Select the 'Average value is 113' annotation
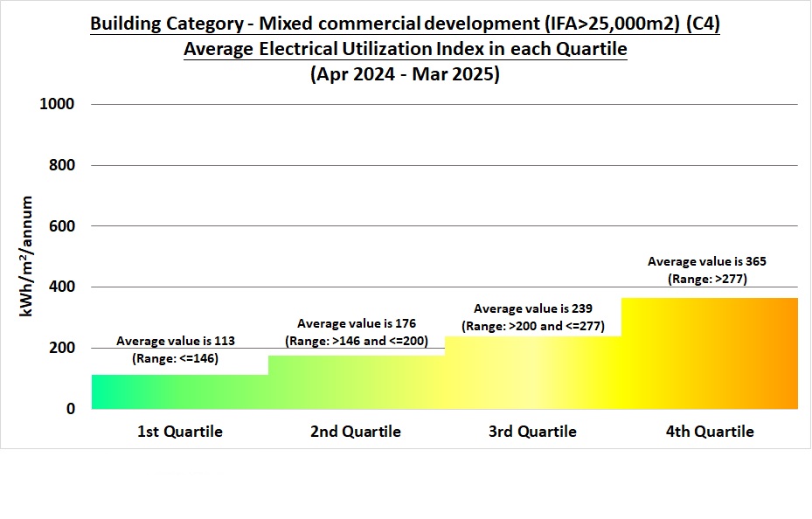The image size is (812, 519). coord(176,340)
